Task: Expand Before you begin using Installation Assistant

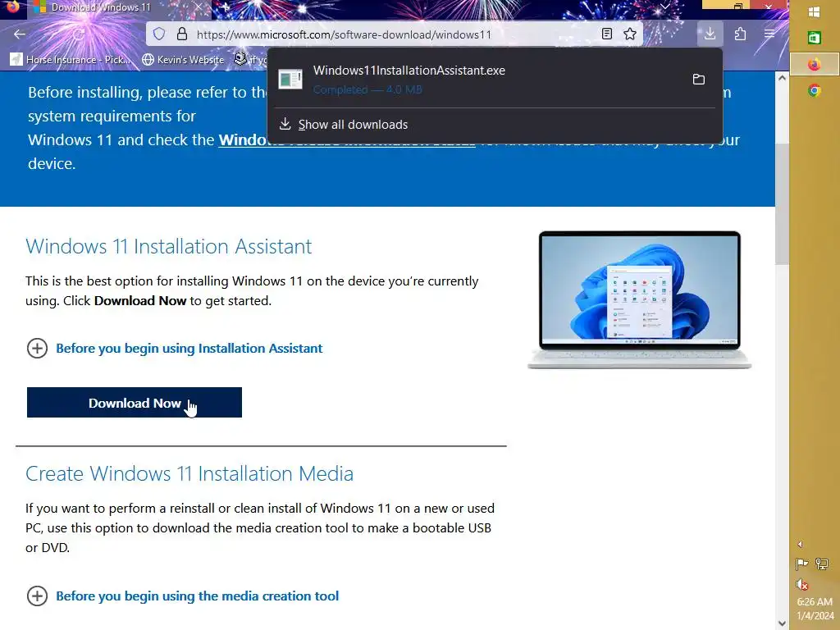Action: click(x=175, y=348)
